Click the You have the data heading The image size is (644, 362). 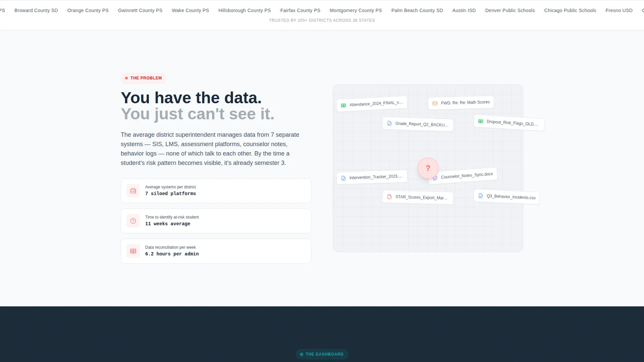click(x=191, y=98)
